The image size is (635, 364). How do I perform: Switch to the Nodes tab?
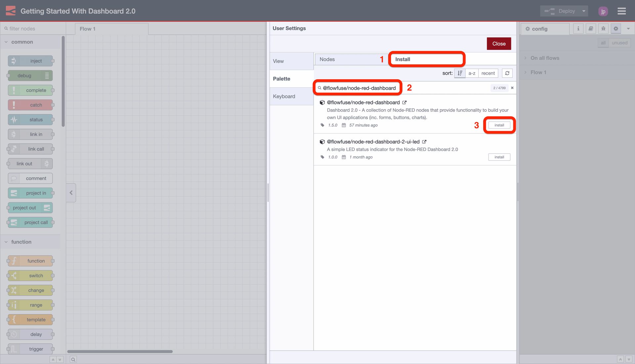(327, 59)
